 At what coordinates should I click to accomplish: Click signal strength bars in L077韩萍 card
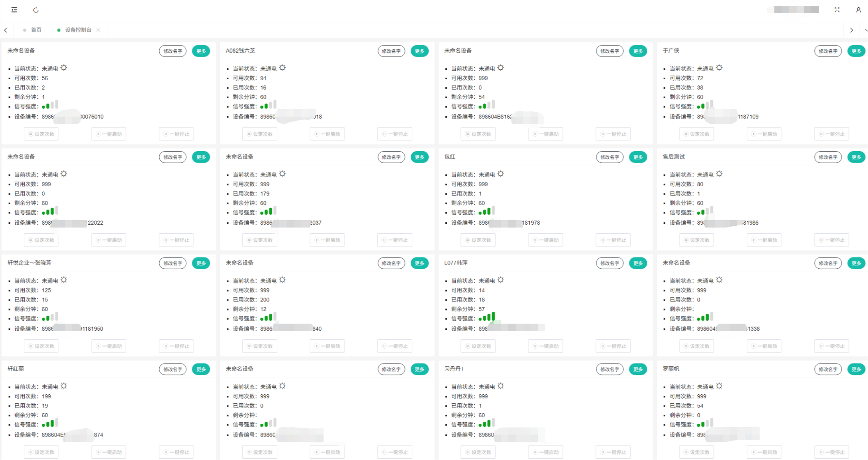[x=487, y=317]
